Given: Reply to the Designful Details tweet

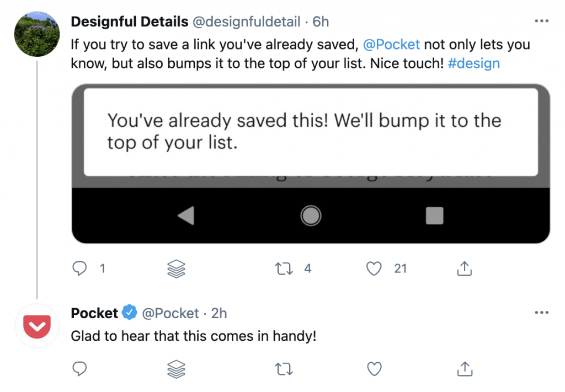Looking at the screenshot, I should point(80,269).
